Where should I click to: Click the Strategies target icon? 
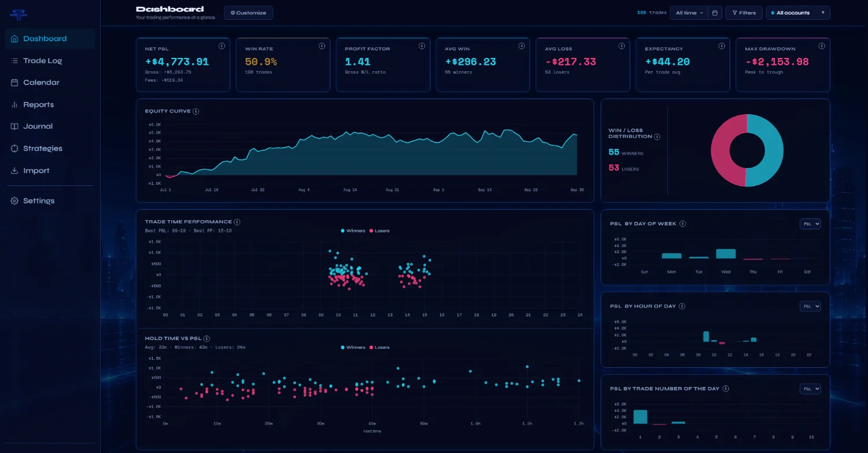point(14,148)
